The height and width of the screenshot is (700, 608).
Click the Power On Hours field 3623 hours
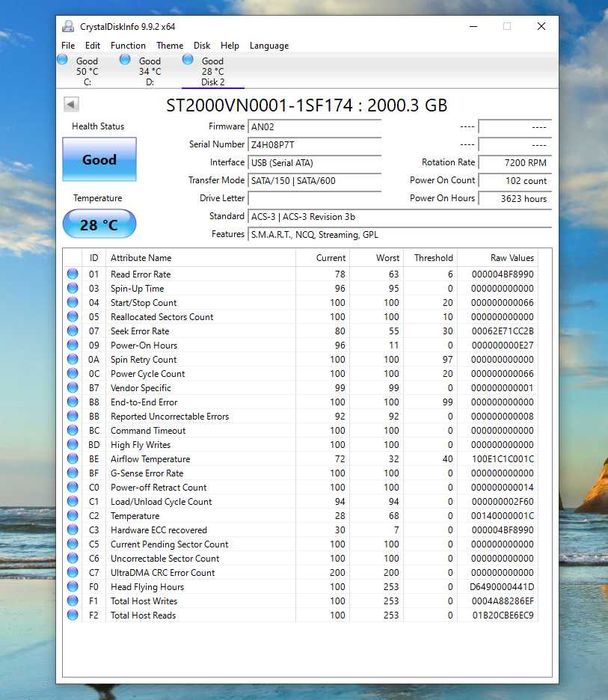(x=515, y=198)
